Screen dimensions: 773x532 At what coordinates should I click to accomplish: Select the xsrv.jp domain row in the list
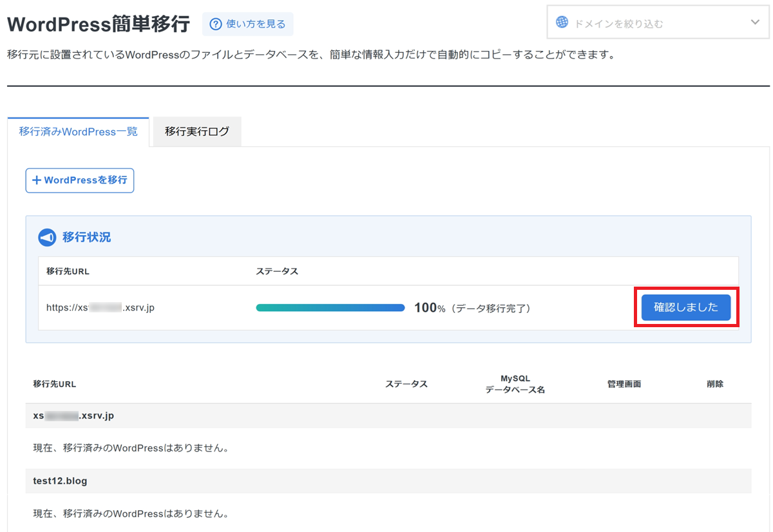[x=73, y=416]
